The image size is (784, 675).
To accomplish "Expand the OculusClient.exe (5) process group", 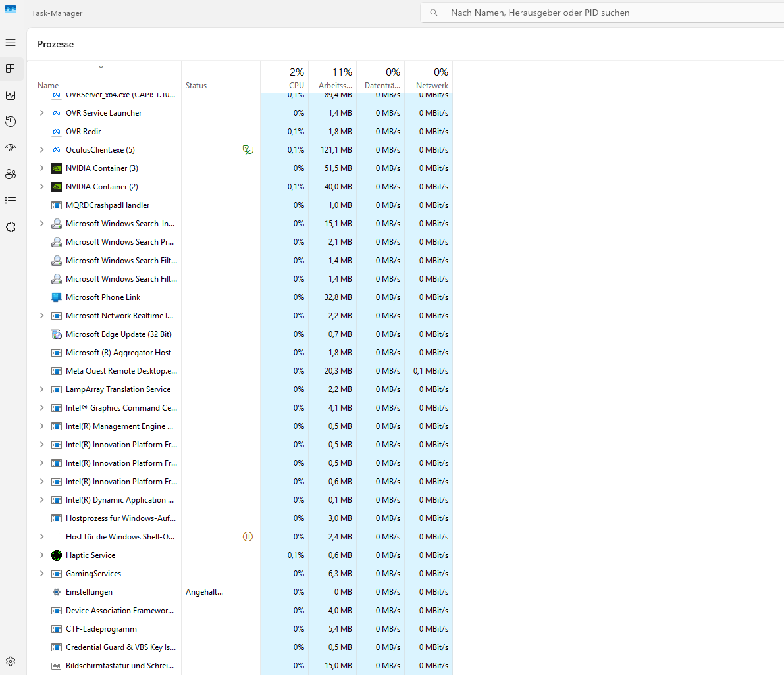I will click(42, 150).
